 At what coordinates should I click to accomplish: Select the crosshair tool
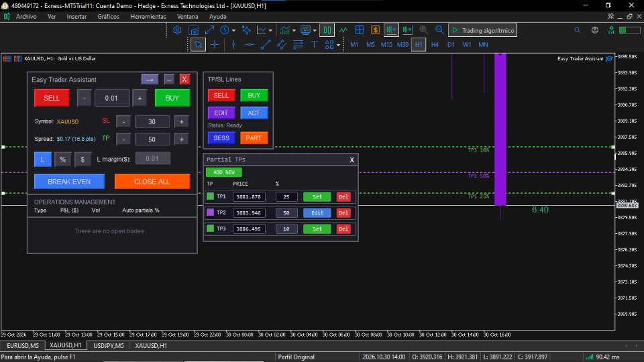[x=215, y=45]
